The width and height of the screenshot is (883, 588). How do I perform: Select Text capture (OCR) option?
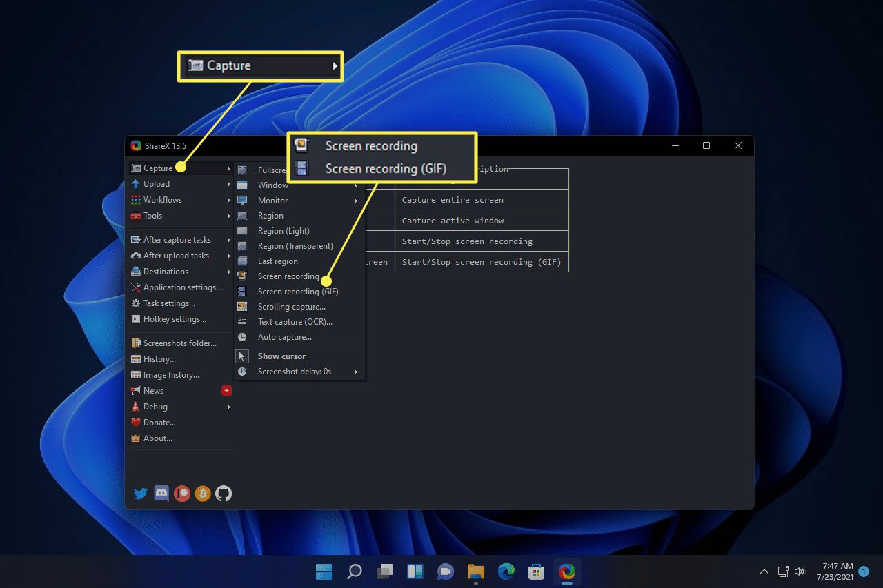(x=295, y=322)
